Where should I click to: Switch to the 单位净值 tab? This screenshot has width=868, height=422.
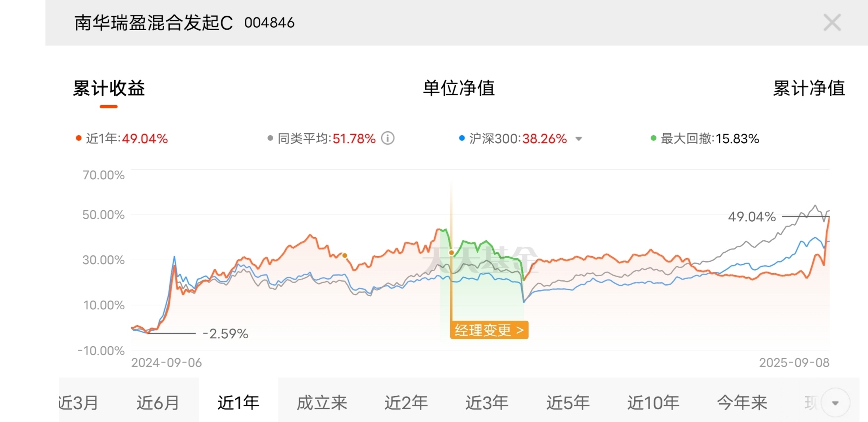pos(459,88)
